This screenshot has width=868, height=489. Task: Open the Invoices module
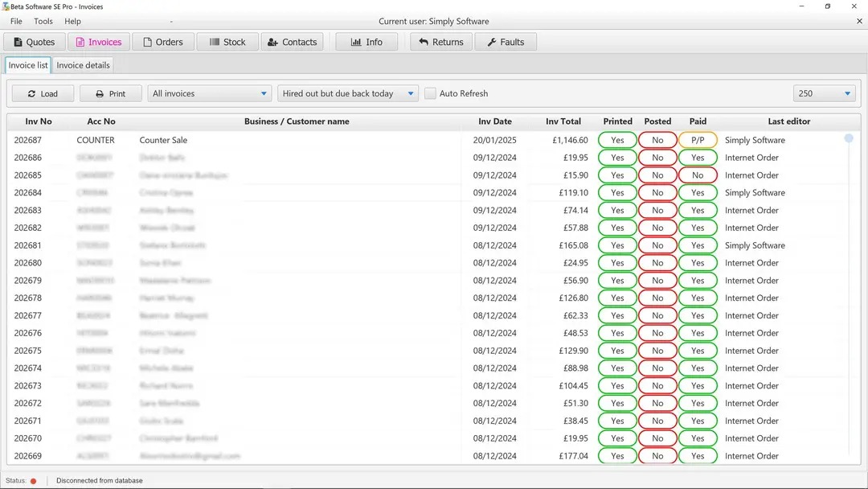[99, 42]
